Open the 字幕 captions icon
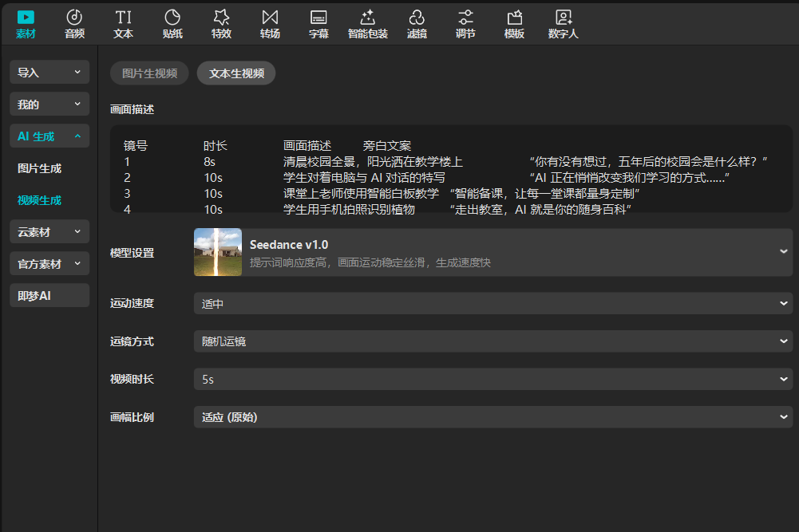Viewport: 799px width, 532px height. [x=318, y=24]
